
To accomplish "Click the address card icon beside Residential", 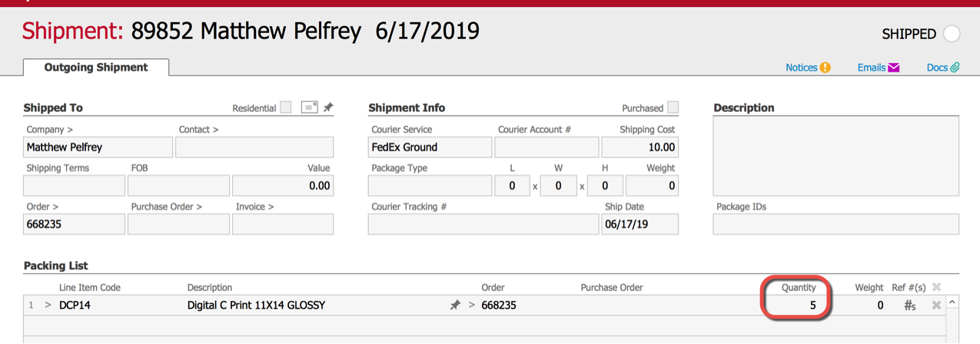I will coord(309,107).
